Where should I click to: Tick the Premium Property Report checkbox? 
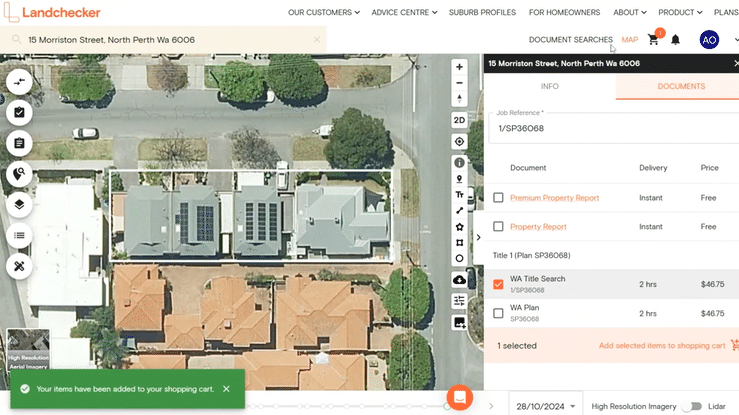pyautogui.click(x=498, y=197)
